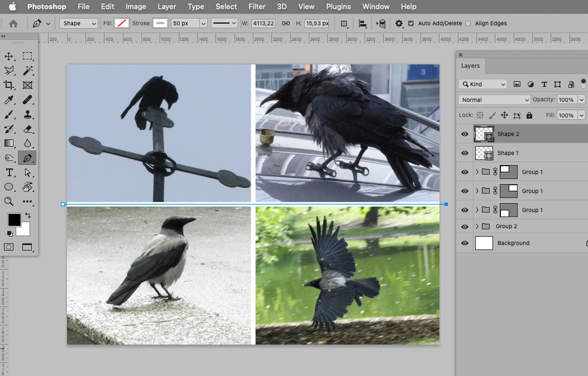Click the Layers panel tab
588x376 pixels.
click(470, 66)
